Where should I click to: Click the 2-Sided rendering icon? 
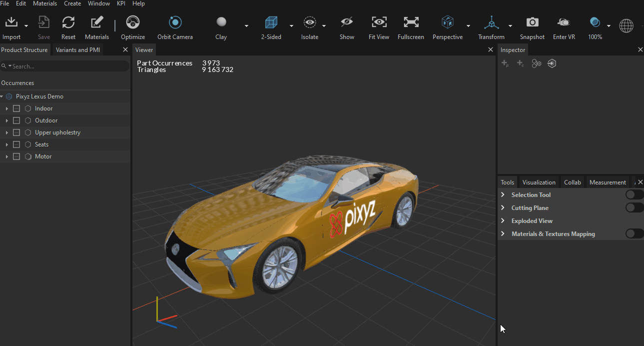point(271,22)
